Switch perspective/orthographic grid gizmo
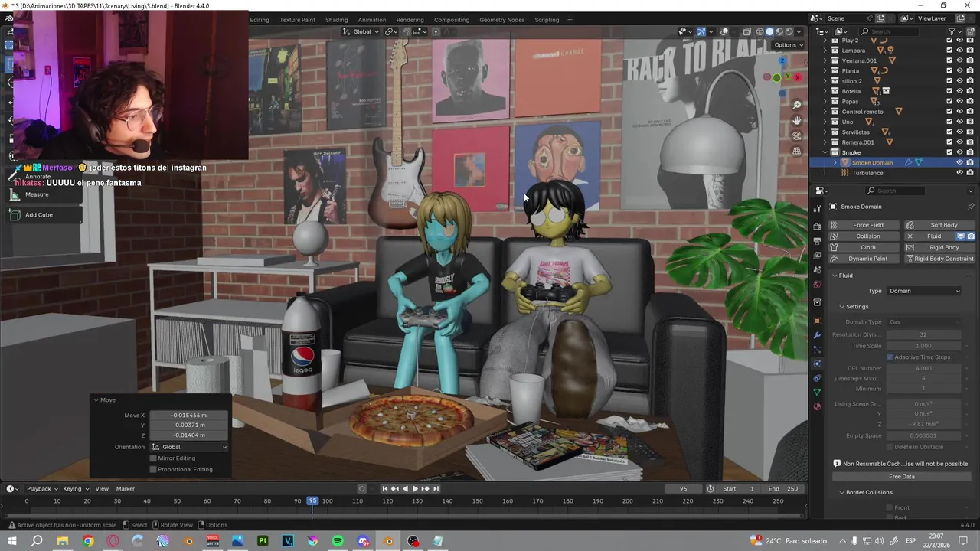980x551 pixels. point(796,151)
